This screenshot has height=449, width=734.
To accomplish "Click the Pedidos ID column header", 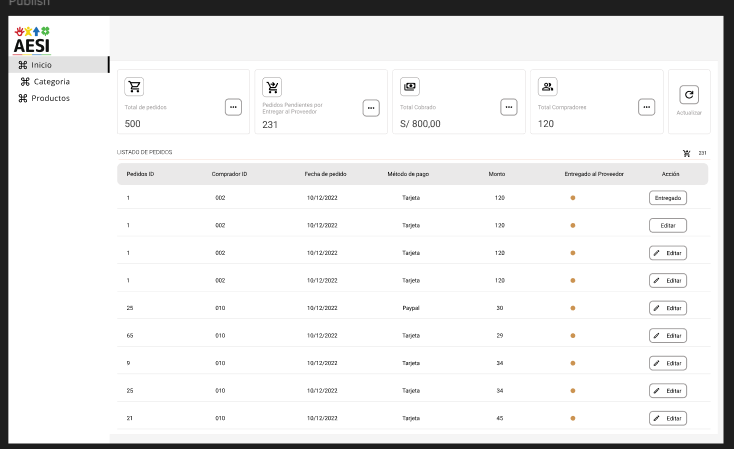I will click(140, 174).
